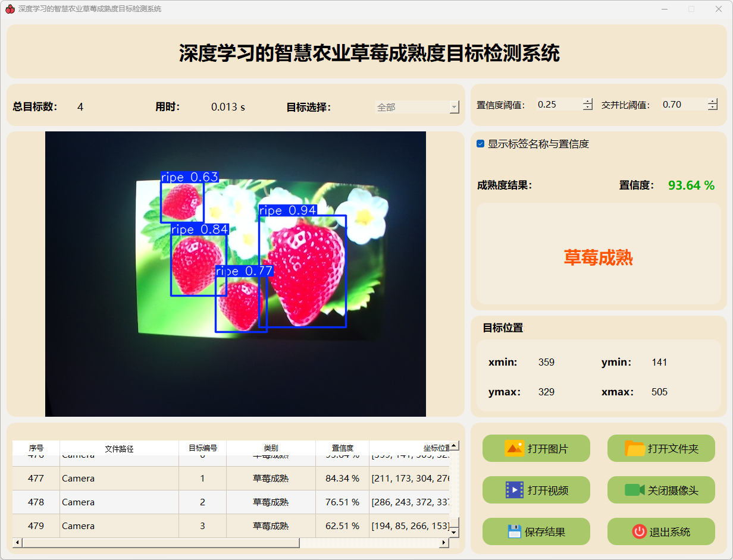Click the red power icon to exit system
Viewport: 733px width, 560px height.
639,531
